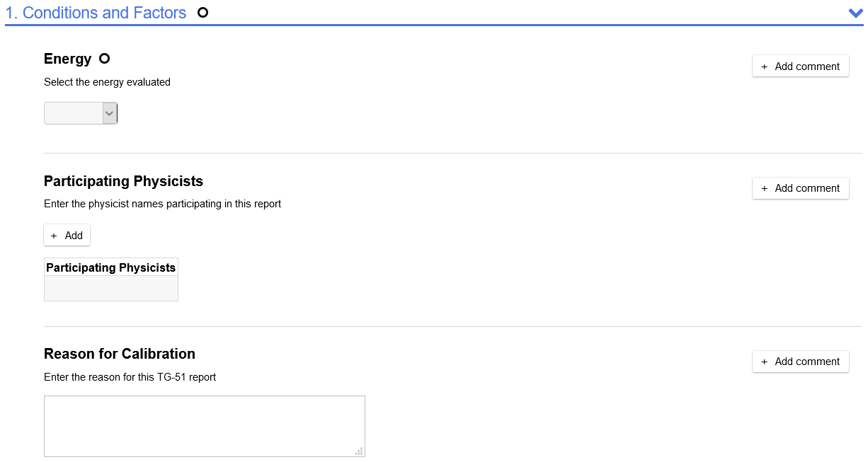Image resolution: width=868 pixels, height=462 pixels.
Task: Click the "1. Conditions and Factors" heading
Action: click(x=96, y=13)
